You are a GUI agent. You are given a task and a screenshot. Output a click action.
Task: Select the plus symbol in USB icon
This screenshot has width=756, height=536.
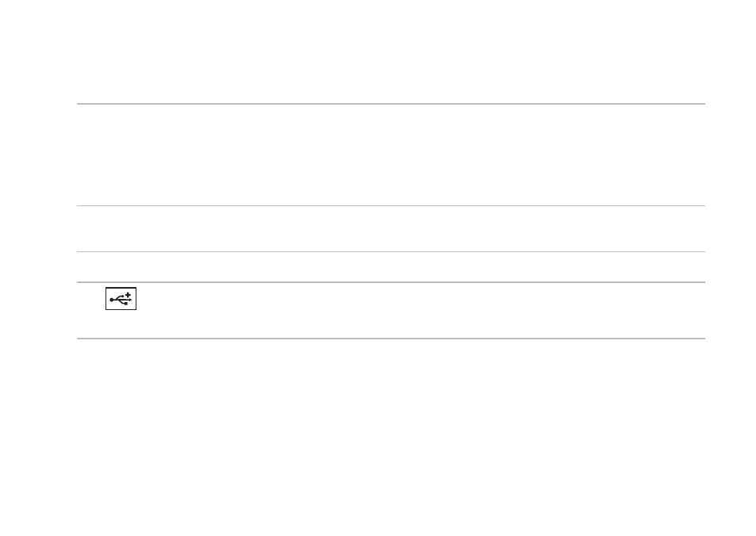128,294
